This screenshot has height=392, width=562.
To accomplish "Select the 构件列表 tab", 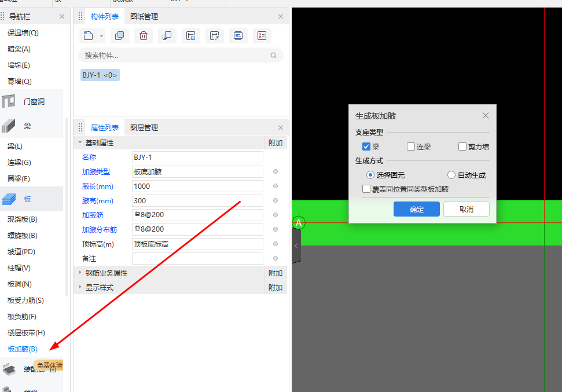I will coord(105,16).
